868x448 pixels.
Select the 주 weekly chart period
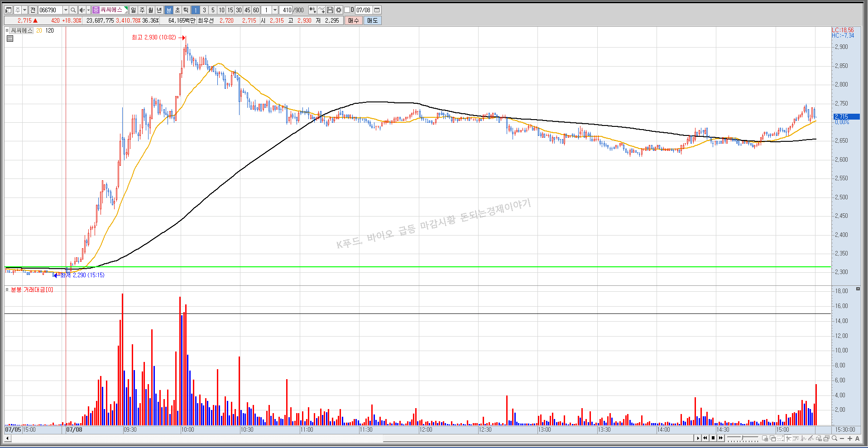pyautogui.click(x=142, y=10)
